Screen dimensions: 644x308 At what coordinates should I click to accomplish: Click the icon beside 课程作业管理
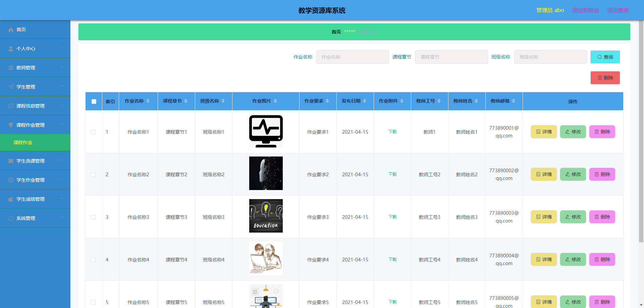pyautogui.click(x=11, y=125)
